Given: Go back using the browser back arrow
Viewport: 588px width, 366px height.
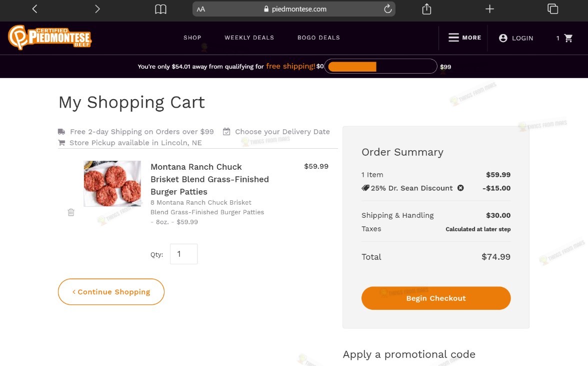Looking at the screenshot, I should 34,9.
